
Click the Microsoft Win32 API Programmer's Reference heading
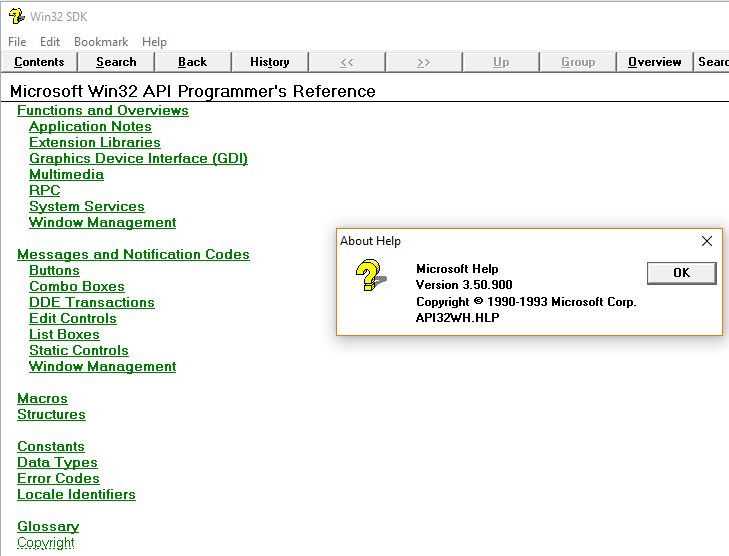(192, 91)
